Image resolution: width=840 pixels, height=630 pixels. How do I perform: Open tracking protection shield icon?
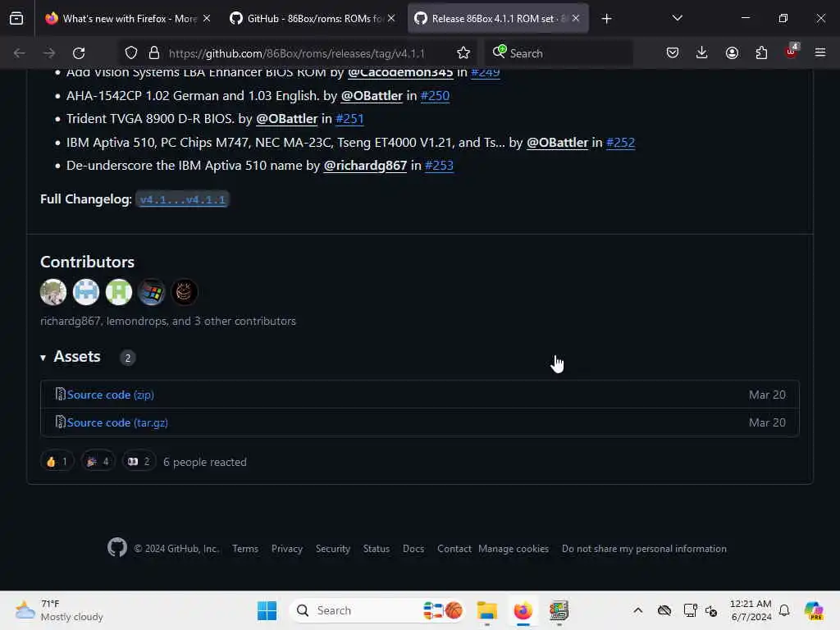tap(131, 53)
